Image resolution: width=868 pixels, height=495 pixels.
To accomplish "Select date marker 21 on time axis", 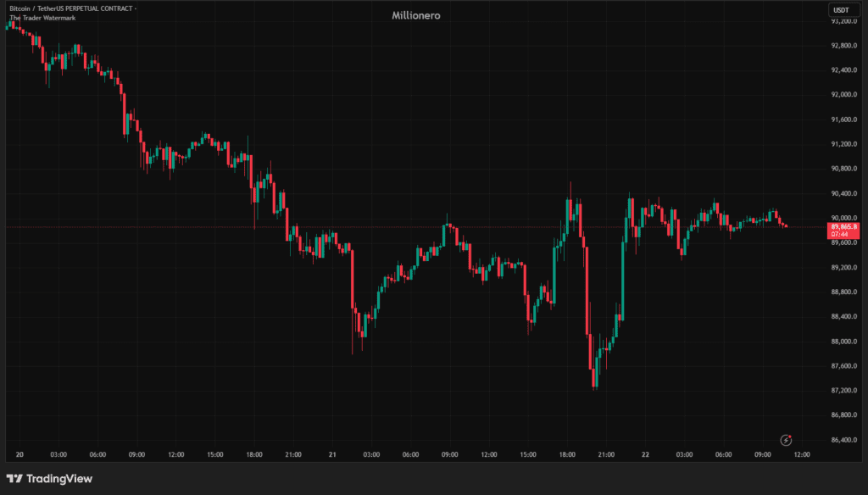I will point(332,455).
